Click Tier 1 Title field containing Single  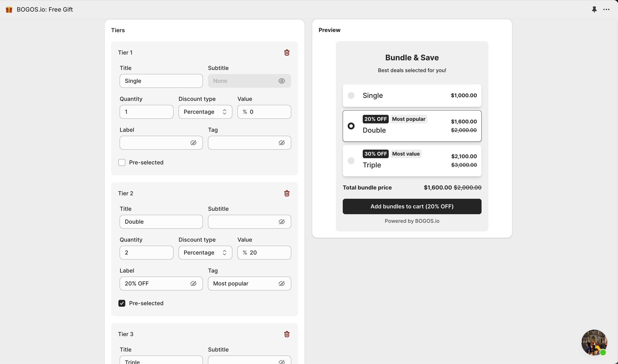pos(161,81)
